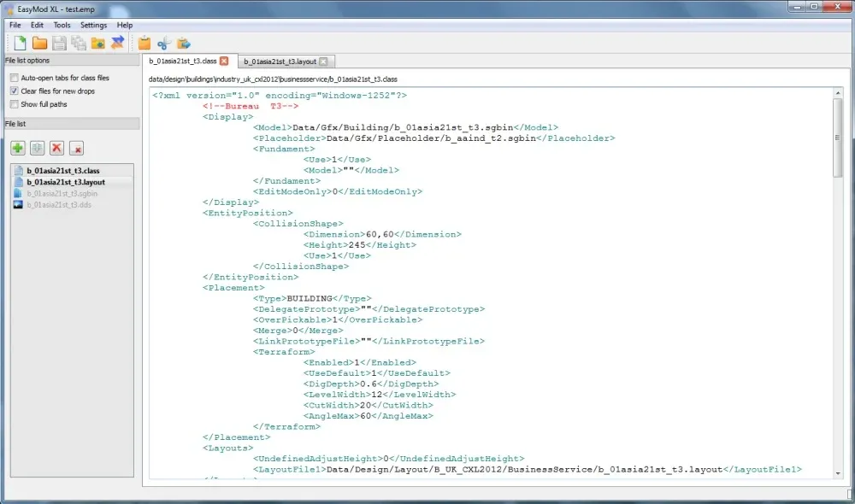Switch to the b_01asia21st_t3.layout tab
This screenshot has height=504, width=855.
279,62
